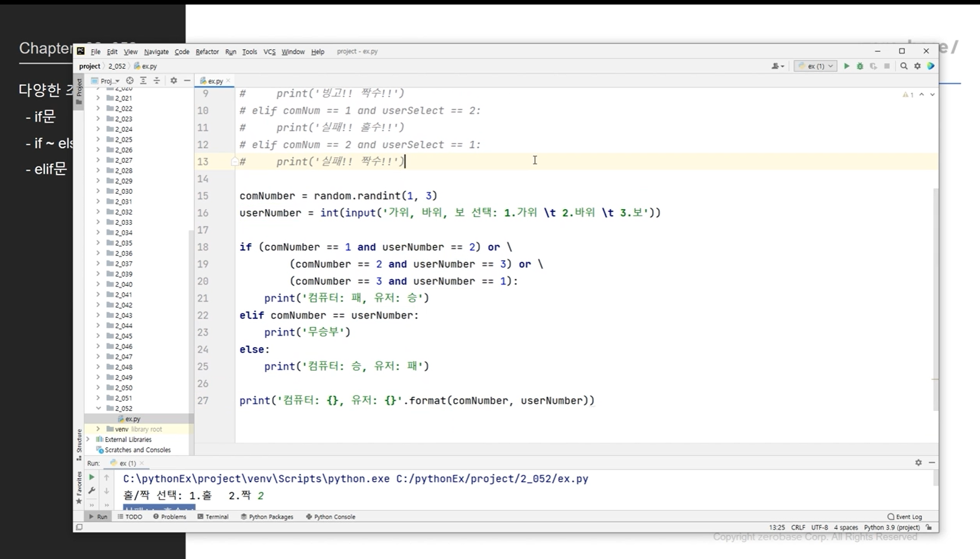Collapse the 2_052 folder
Screen dimensions: 980x559
98,408
